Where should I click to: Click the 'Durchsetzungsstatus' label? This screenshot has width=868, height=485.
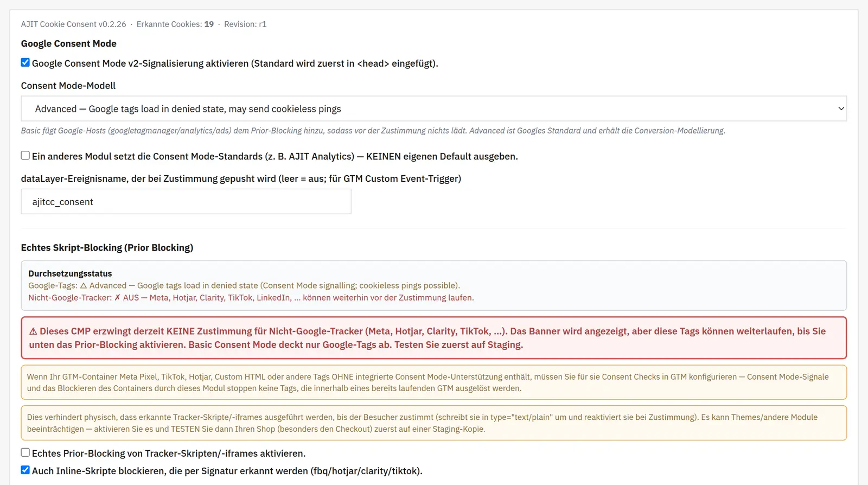click(x=70, y=273)
